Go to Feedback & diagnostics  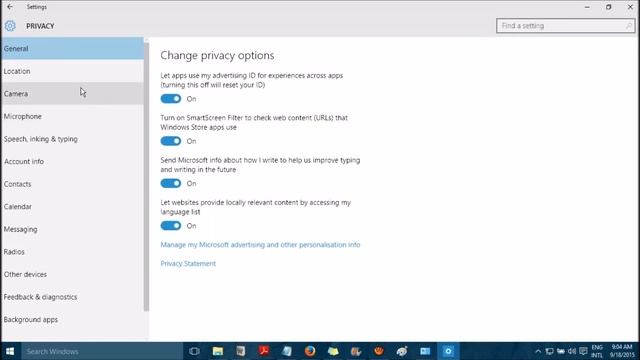coord(72,297)
